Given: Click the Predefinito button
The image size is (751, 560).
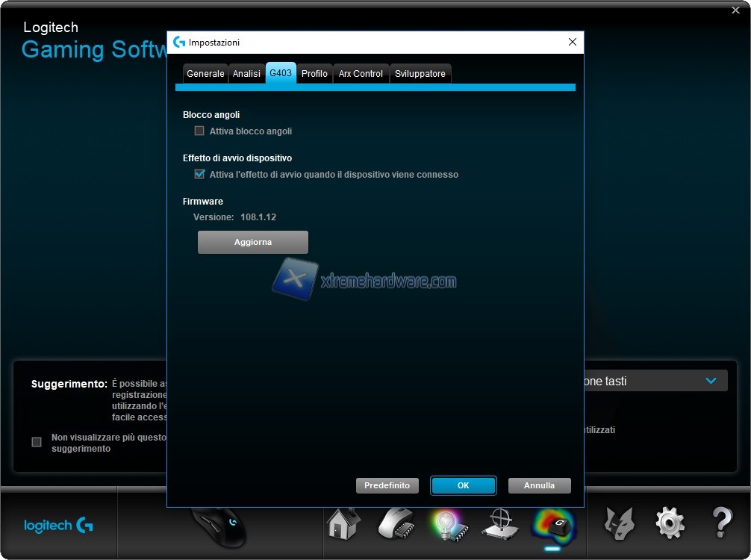Looking at the screenshot, I should pos(387,485).
